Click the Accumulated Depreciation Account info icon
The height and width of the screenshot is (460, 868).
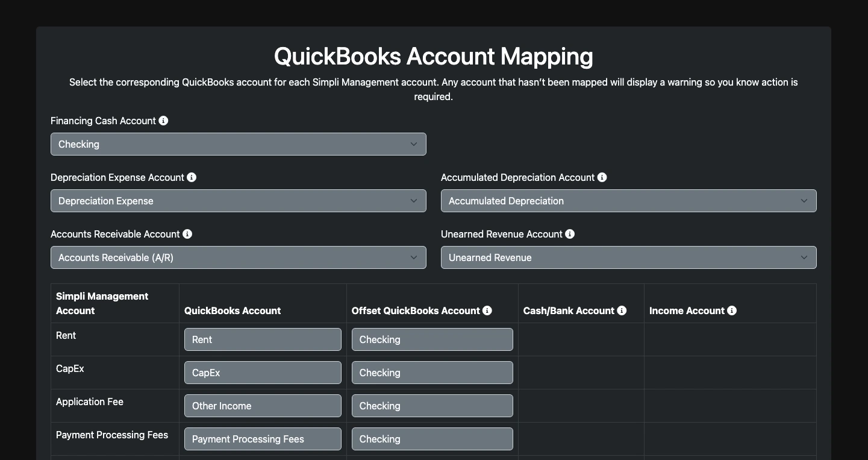pos(602,177)
